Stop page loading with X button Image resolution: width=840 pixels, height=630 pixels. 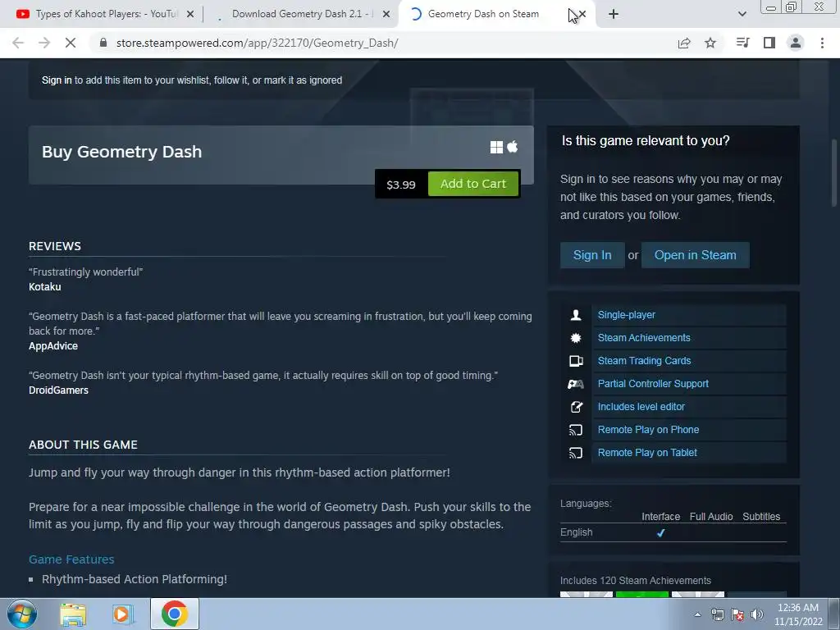coord(71,43)
